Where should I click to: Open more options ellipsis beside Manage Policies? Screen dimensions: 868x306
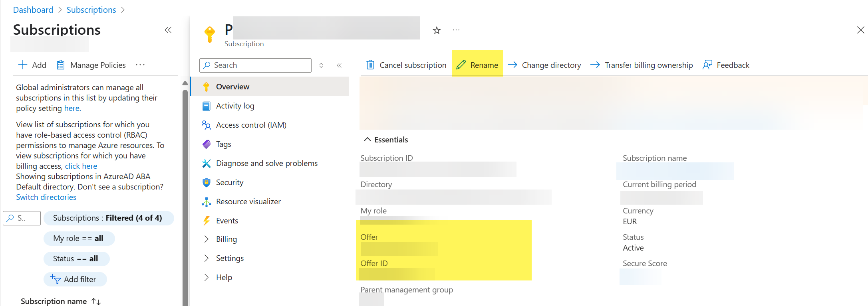click(x=140, y=65)
